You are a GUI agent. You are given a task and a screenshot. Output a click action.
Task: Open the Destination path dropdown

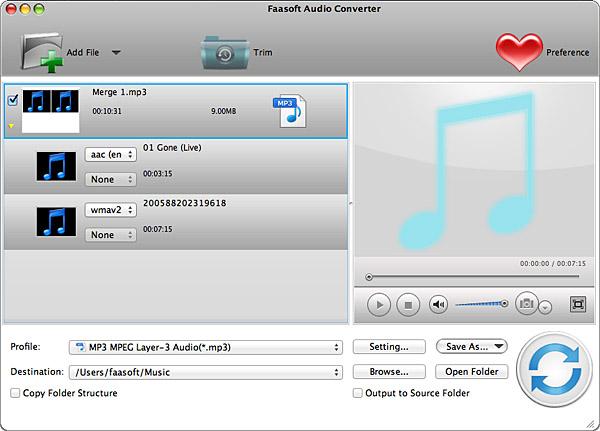[206, 372]
